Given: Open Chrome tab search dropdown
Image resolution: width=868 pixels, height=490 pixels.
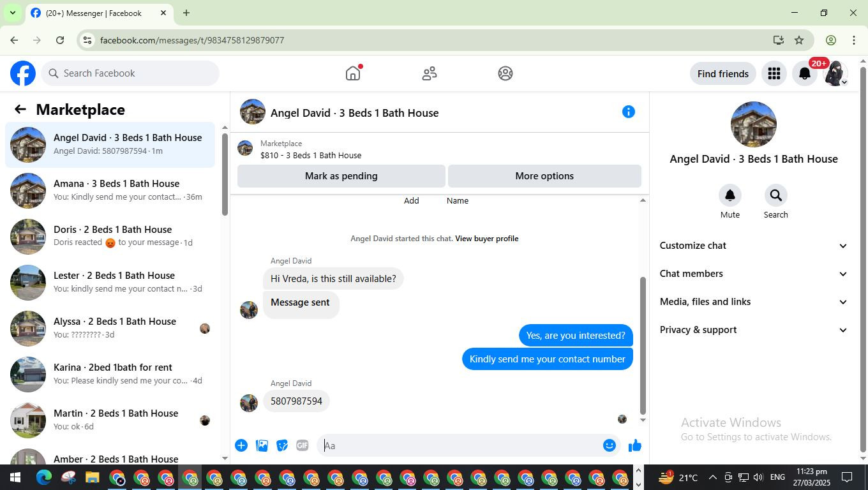Looking at the screenshot, I should coord(12,13).
